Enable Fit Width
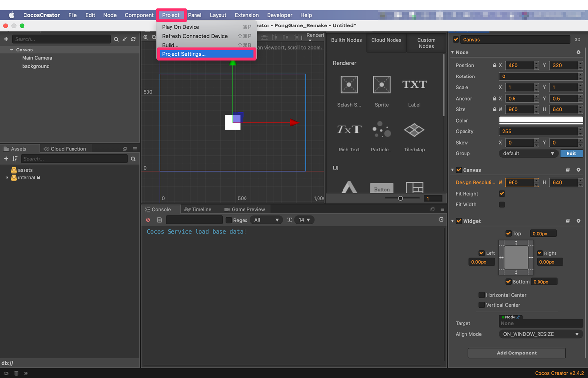The width and height of the screenshot is (588, 378). [502, 204]
